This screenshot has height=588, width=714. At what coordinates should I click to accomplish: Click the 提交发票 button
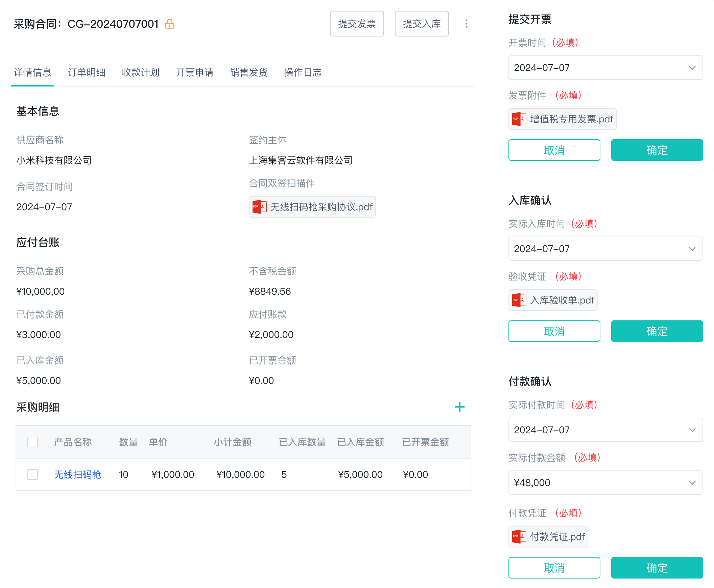click(x=356, y=24)
